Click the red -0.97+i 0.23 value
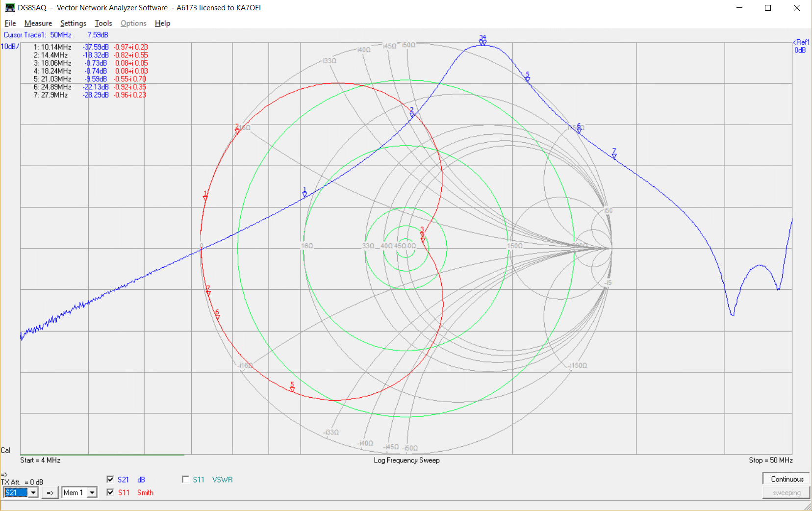This screenshot has width=812, height=511. tap(131, 47)
